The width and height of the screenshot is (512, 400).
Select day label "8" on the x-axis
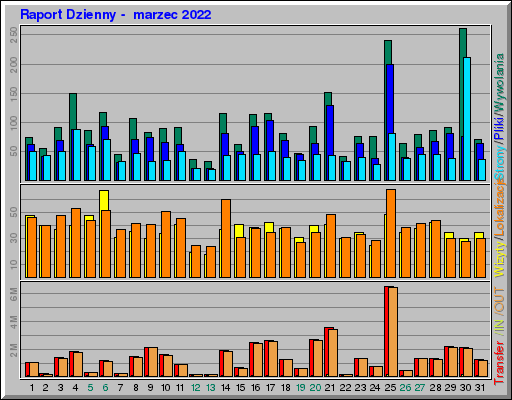(x=136, y=388)
